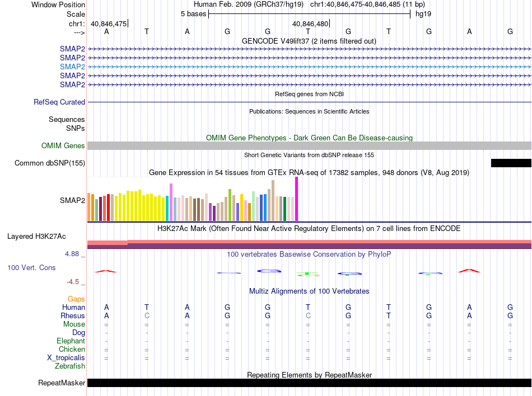The height and width of the screenshot is (396, 532).
Task: Click the Rhesus species label
Action: tap(73, 315)
